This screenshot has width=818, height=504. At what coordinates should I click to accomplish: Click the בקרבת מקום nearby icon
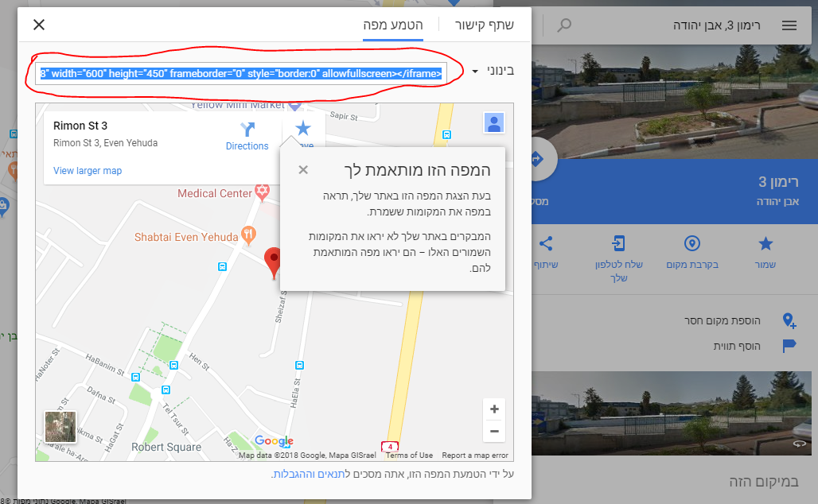691,243
